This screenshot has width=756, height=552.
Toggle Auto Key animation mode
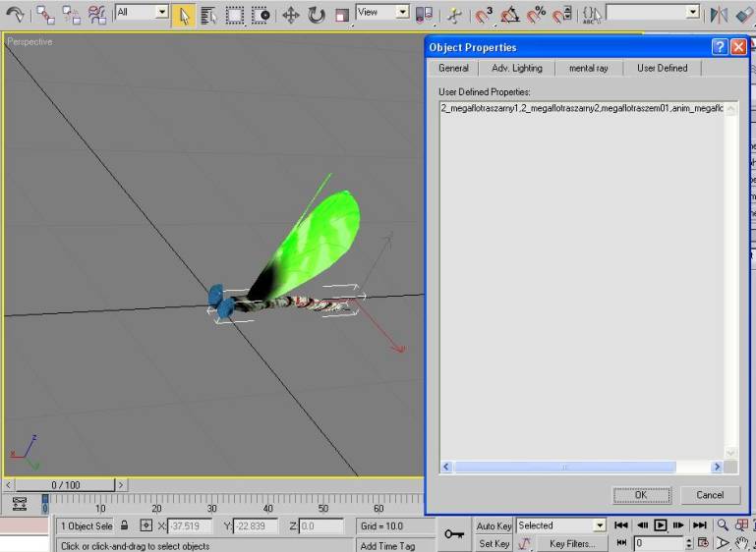pos(494,526)
